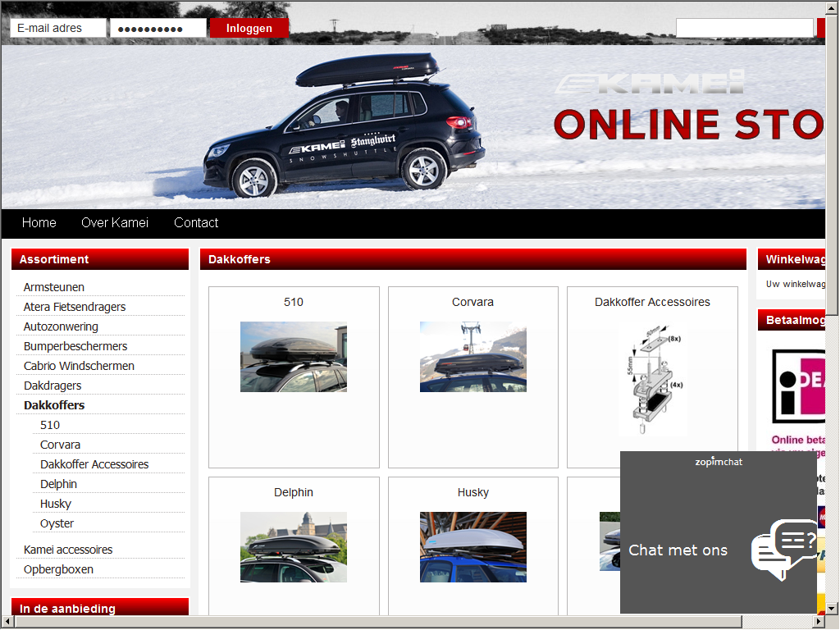Click the horizontal scrollbar left arrow
The image size is (840, 630).
7,622
